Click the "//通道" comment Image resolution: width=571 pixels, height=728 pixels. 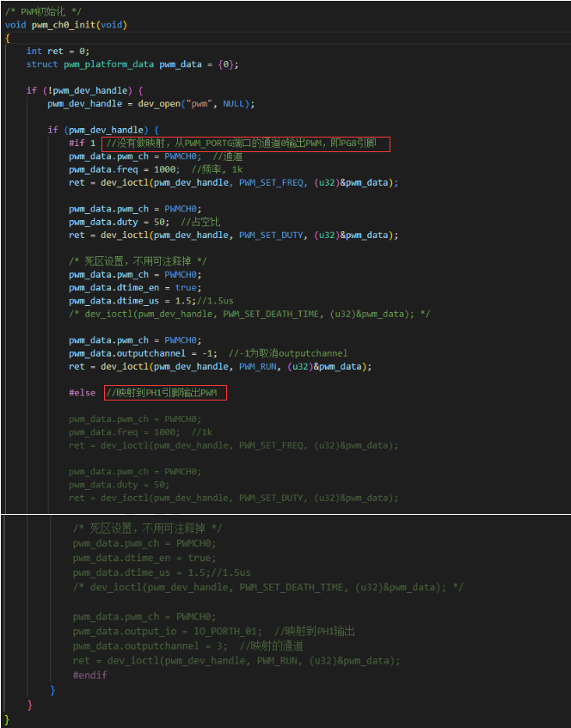coord(228,156)
